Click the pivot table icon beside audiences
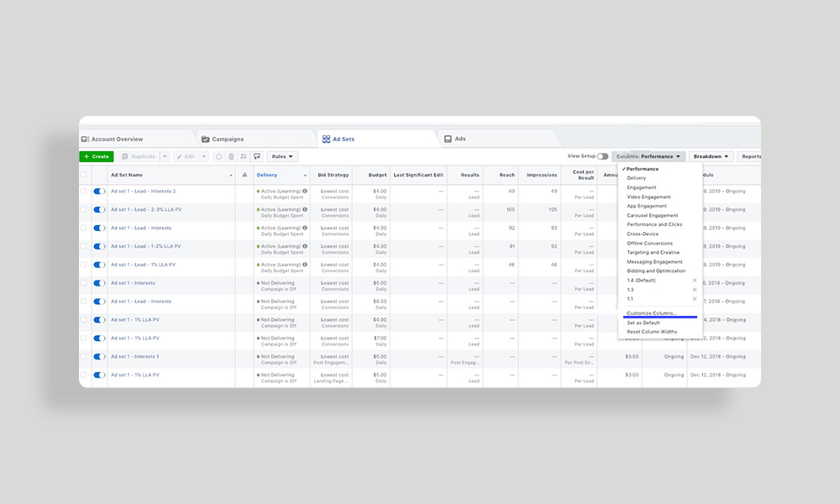The height and width of the screenshot is (504, 840). [258, 156]
